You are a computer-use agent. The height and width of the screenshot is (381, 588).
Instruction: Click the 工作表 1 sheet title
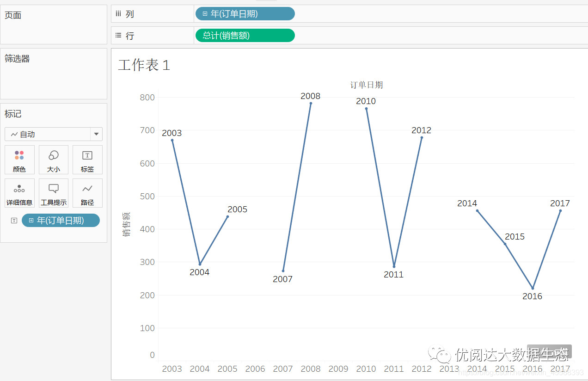[x=144, y=65]
